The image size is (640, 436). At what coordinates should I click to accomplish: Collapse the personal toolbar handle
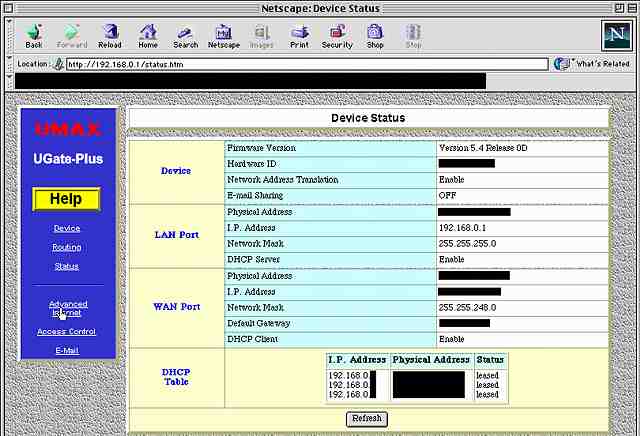click(x=9, y=81)
